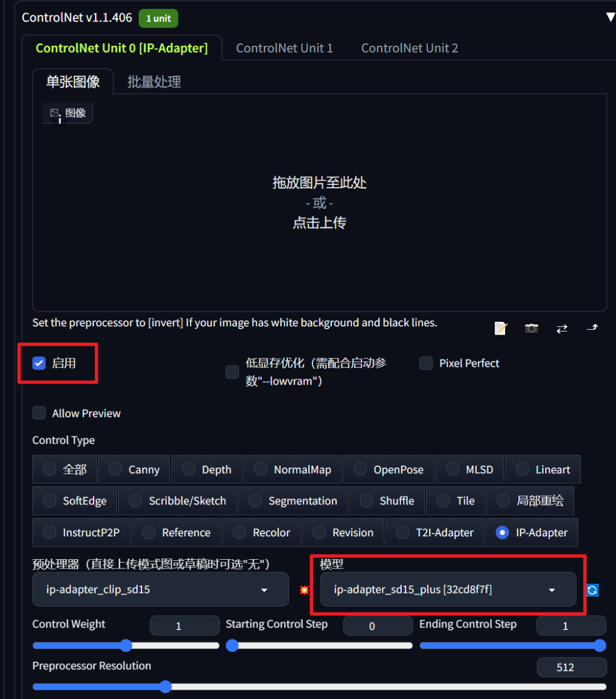
Task: Uncheck the 启用 enable checkbox
Action: [39, 363]
